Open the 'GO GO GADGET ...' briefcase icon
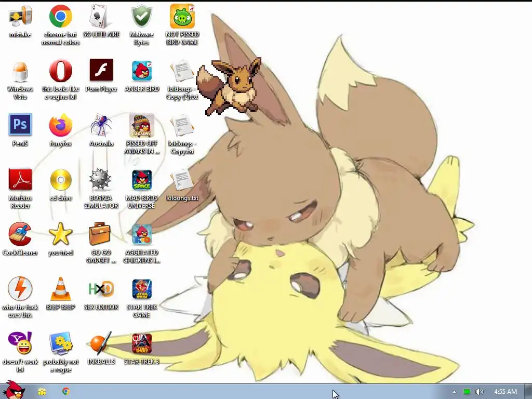The image size is (532, 399). coord(100,233)
